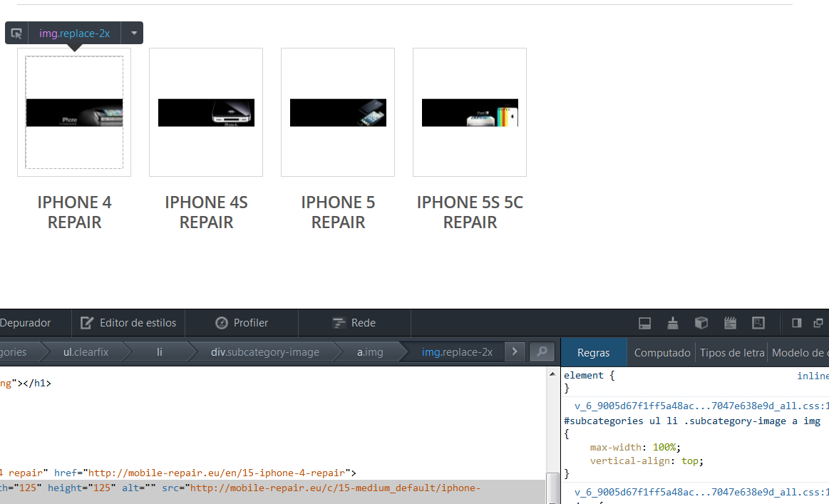This screenshot has height=504, width=829.
Task: Click the max-width property name
Action: tap(615, 448)
